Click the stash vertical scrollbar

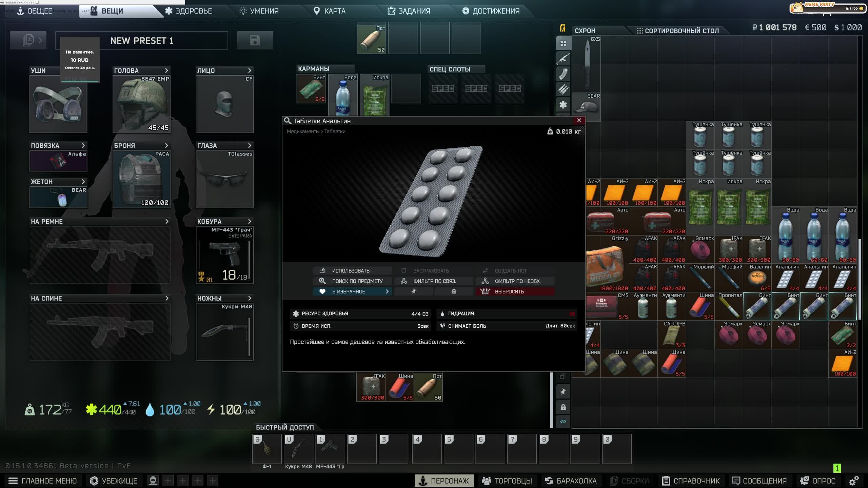pyautogui.click(x=860, y=280)
